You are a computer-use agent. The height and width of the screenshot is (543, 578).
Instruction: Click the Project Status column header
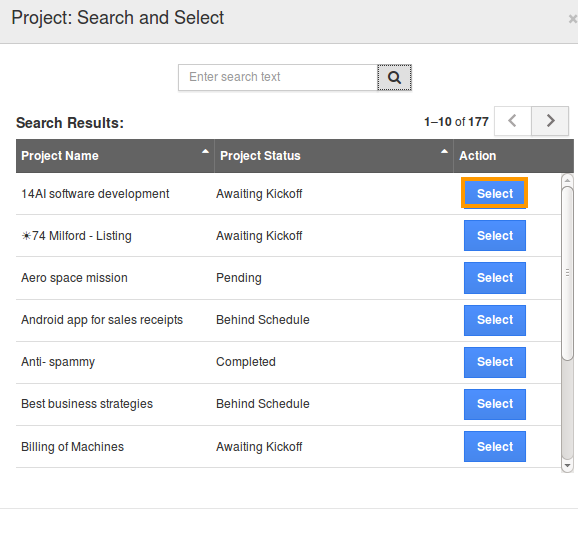tap(334, 156)
